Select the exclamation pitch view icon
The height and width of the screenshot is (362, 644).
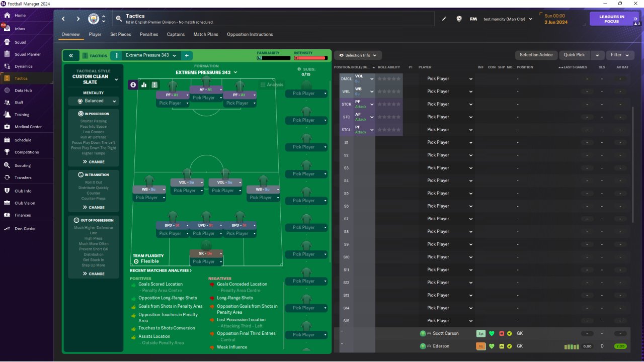coord(154,85)
